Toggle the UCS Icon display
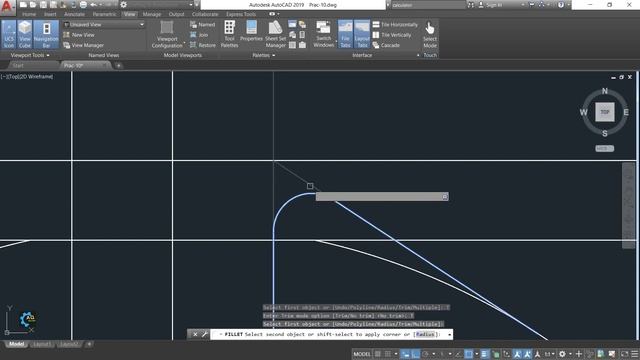This screenshot has width=640, height=360. click(9, 34)
